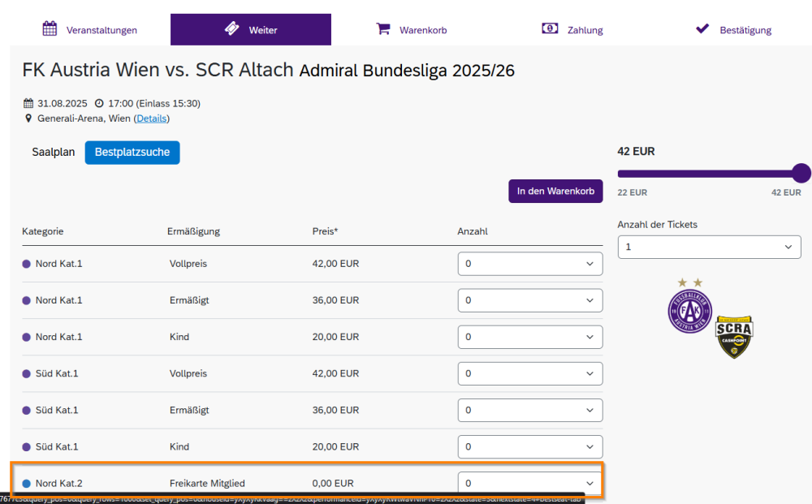Click the map pin icon beside Generali-Arena
The image size is (812, 504).
[x=28, y=118]
